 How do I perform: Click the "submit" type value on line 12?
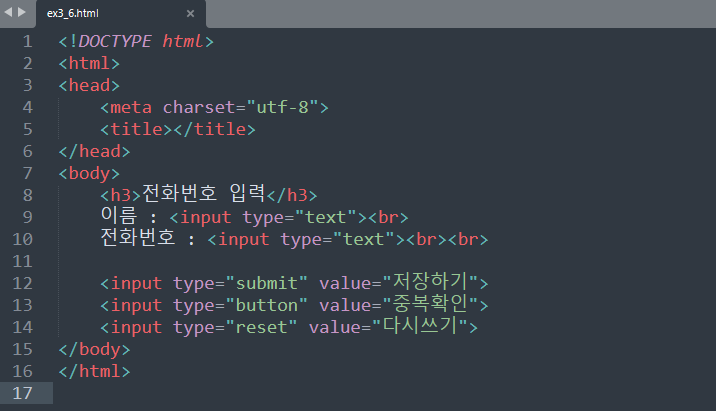coord(266,284)
